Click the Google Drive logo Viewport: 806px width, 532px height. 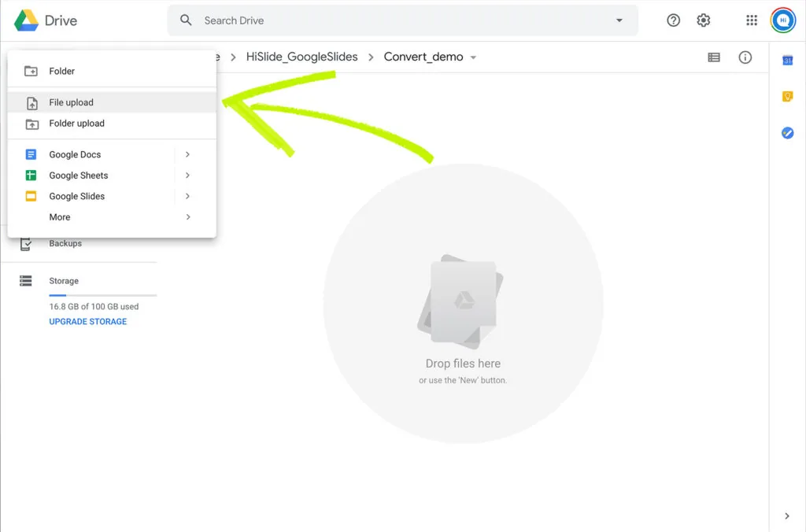[x=26, y=20]
